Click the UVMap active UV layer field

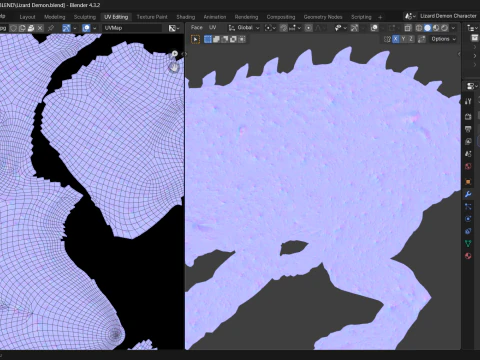coord(132,28)
